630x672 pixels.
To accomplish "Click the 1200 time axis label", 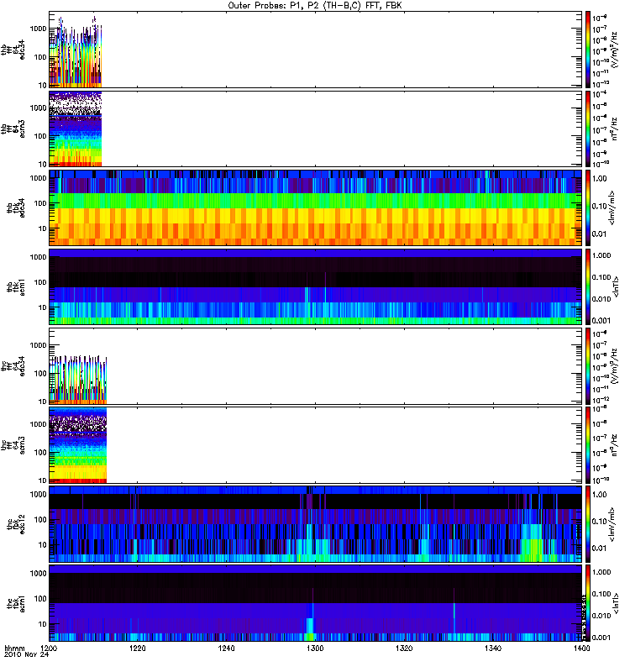I will click(50, 648).
